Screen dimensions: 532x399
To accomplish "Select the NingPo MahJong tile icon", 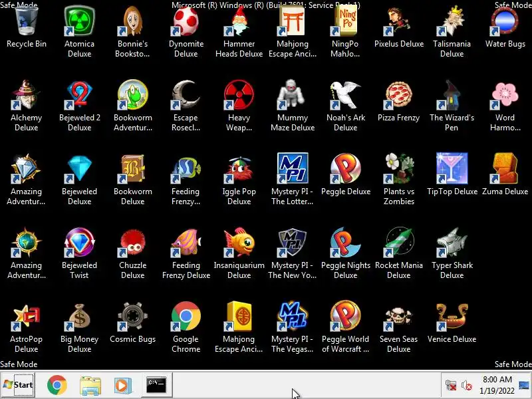I will [345, 21].
